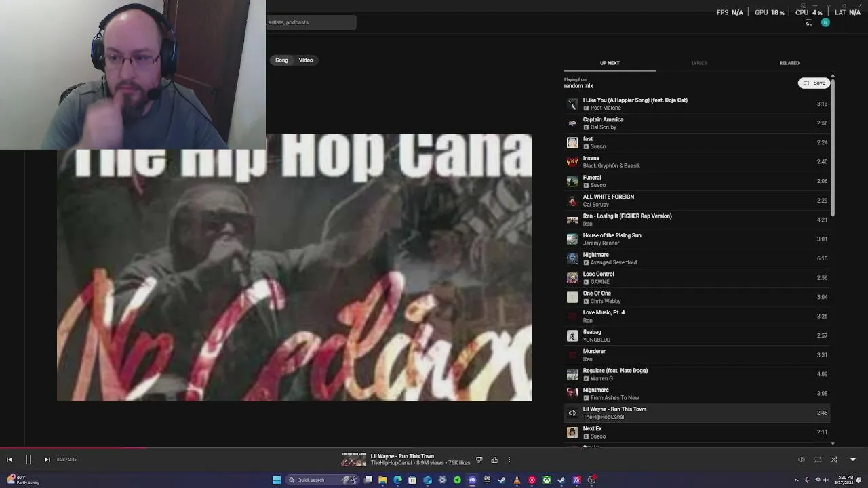Open File Explorer from taskbar
The image size is (868, 488).
[x=382, y=480]
